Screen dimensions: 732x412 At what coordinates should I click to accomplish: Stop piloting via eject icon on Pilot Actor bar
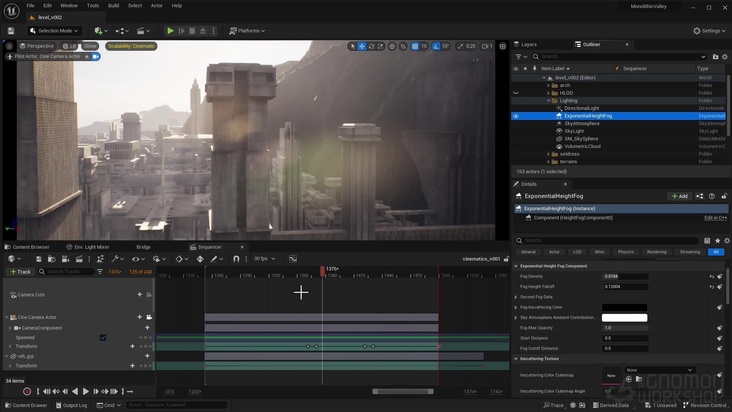tap(86, 56)
